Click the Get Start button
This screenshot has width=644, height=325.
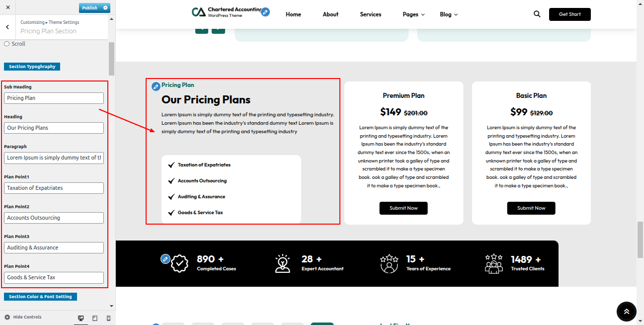coord(569,14)
